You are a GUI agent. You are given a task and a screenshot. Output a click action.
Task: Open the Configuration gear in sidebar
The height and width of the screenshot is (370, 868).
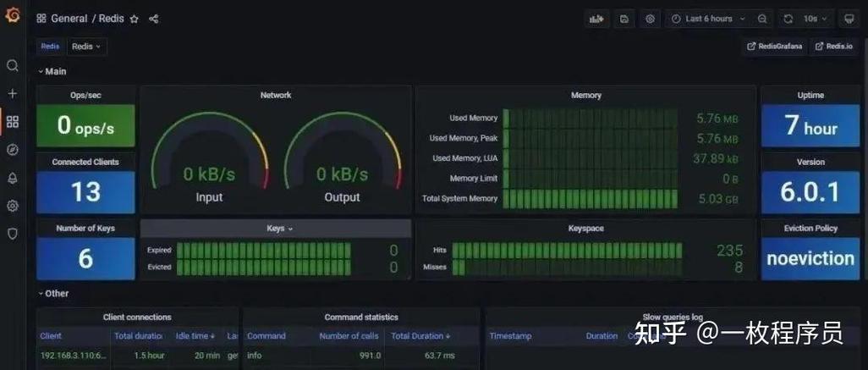pos(12,206)
